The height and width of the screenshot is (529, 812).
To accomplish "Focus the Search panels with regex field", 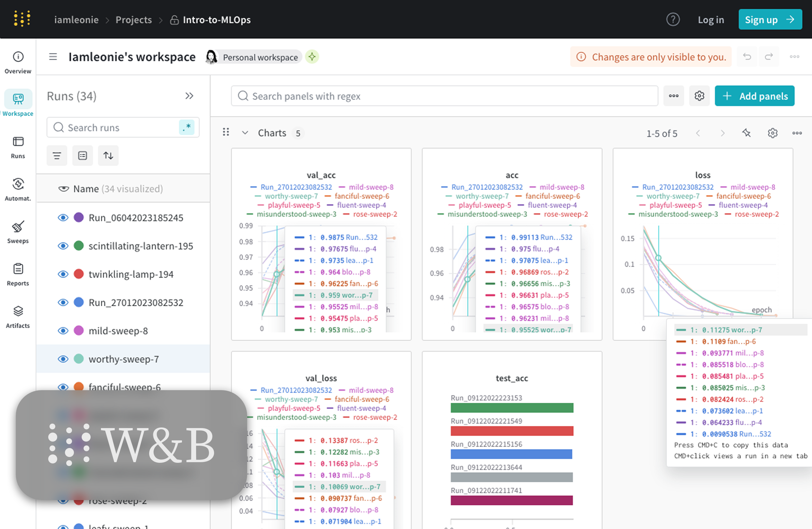I will (x=444, y=96).
